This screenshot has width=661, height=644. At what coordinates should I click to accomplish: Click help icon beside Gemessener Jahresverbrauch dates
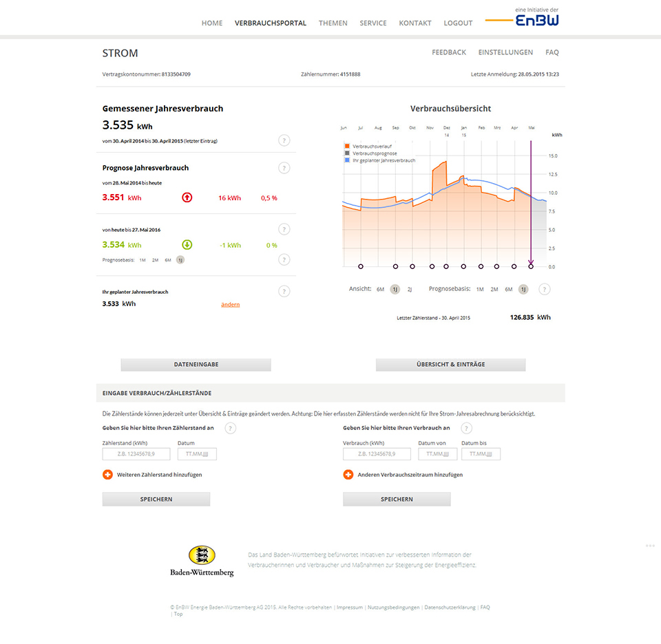point(284,140)
